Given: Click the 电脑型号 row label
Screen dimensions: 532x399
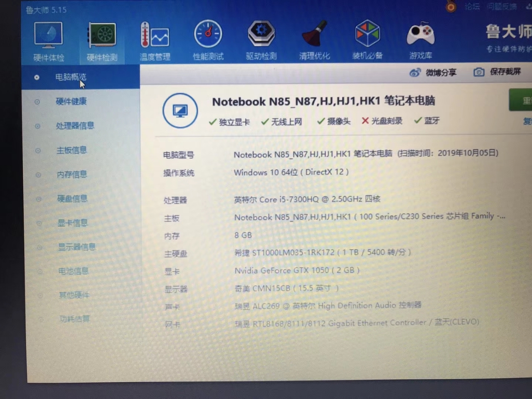Looking at the screenshot, I should (x=178, y=155).
